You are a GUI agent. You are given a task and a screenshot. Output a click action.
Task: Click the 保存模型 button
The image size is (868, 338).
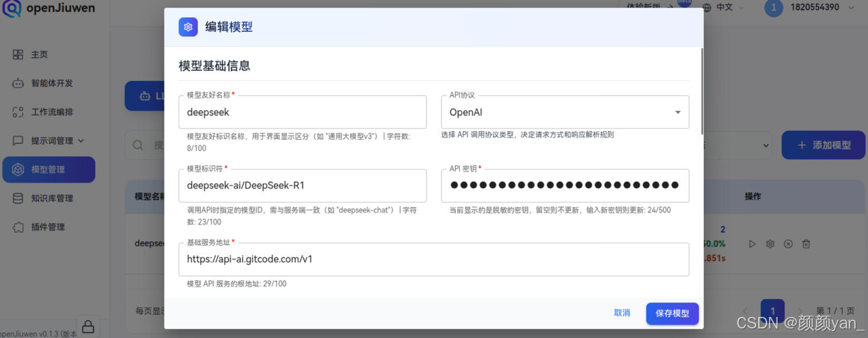click(x=672, y=314)
